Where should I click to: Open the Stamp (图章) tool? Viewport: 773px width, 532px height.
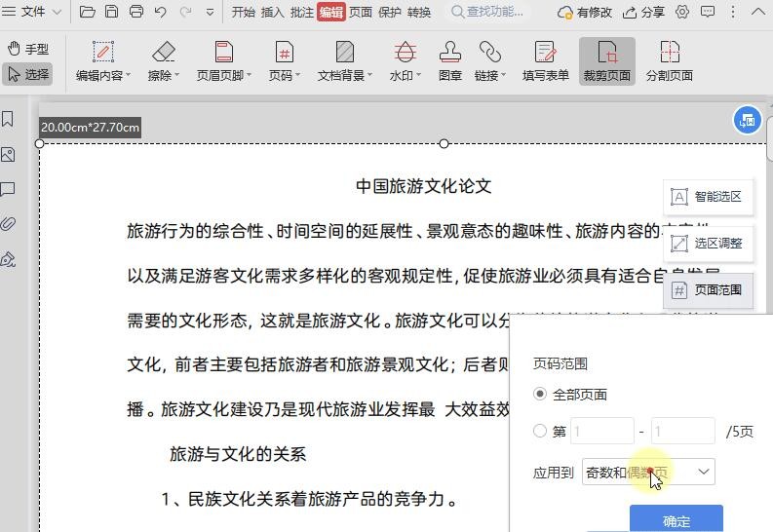(449, 60)
